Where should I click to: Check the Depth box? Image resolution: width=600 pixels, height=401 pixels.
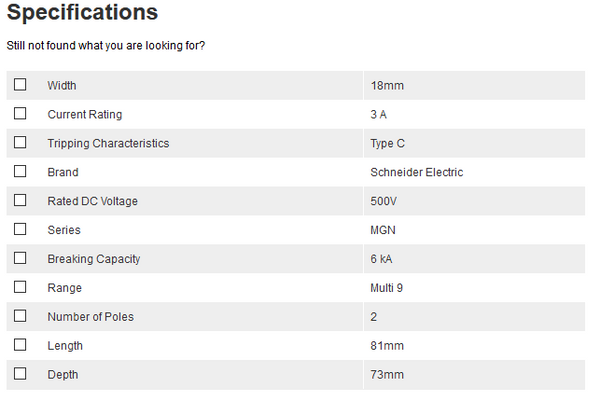coord(20,374)
